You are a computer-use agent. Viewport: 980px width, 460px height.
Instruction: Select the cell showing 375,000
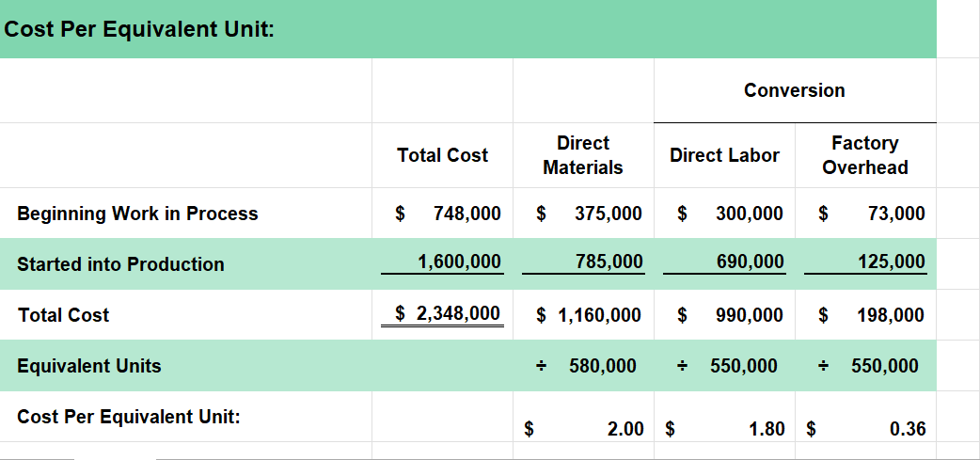pos(583,214)
